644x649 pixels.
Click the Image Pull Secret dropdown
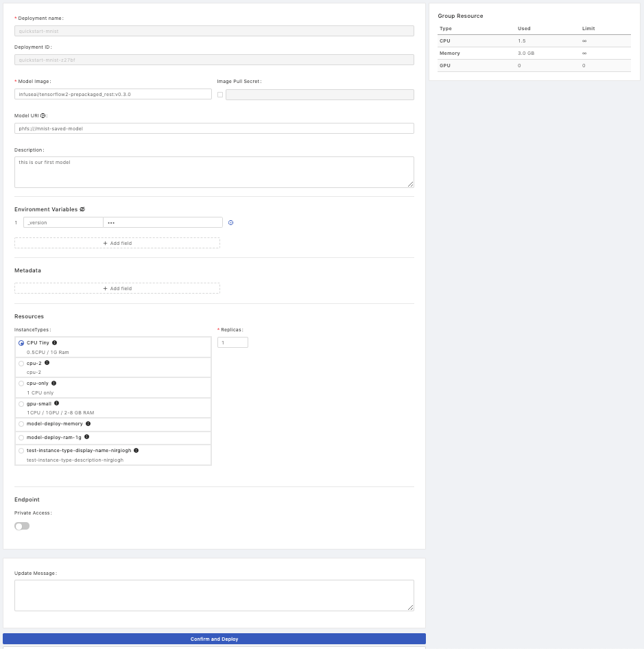pyautogui.click(x=320, y=95)
